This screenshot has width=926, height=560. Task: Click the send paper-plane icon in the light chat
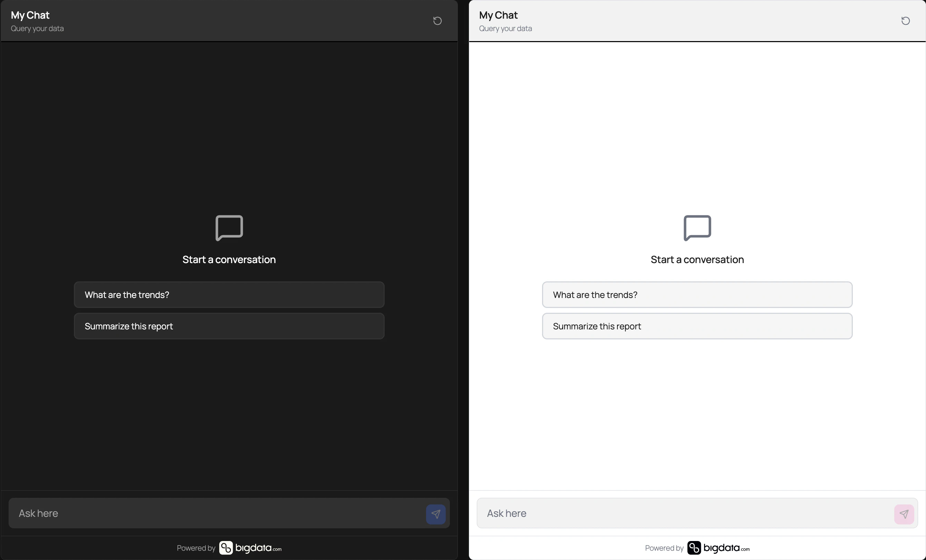tap(904, 513)
